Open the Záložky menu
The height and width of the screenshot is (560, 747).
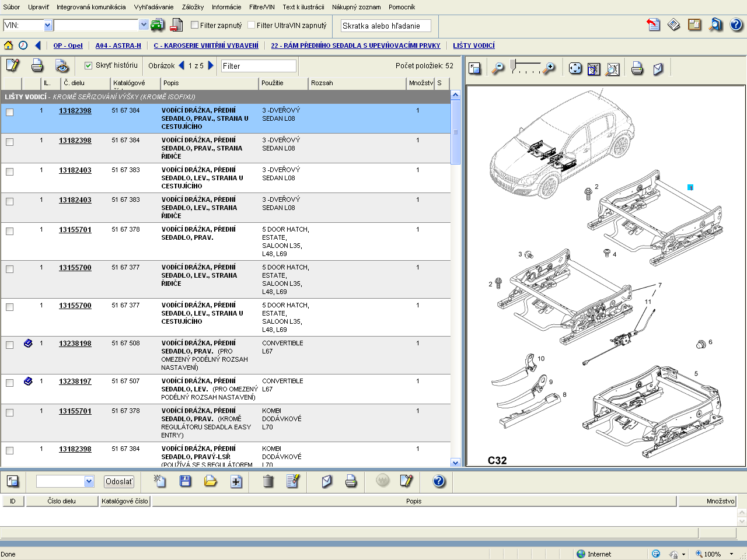(x=193, y=7)
